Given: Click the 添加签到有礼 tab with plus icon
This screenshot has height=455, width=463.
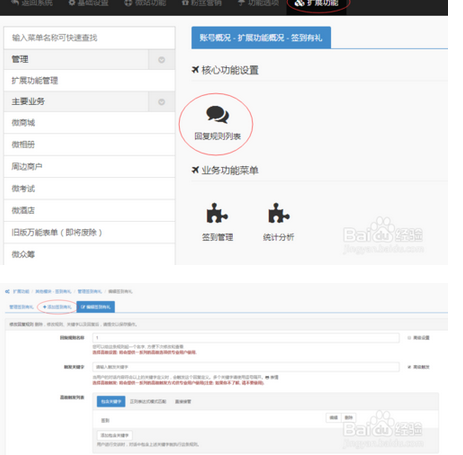Looking at the screenshot, I should [57, 307].
